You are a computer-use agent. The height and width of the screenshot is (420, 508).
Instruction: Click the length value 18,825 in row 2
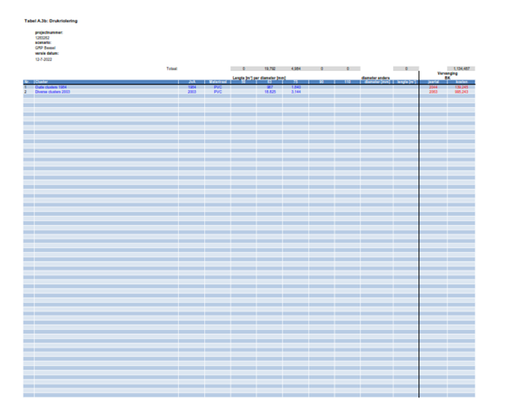tap(270, 91)
